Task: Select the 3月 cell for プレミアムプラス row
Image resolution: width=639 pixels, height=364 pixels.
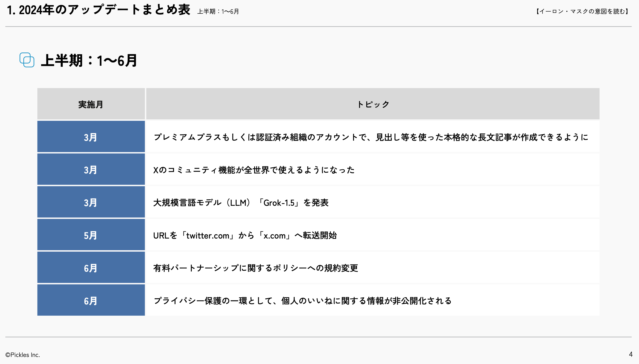Action: tap(91, 137)
